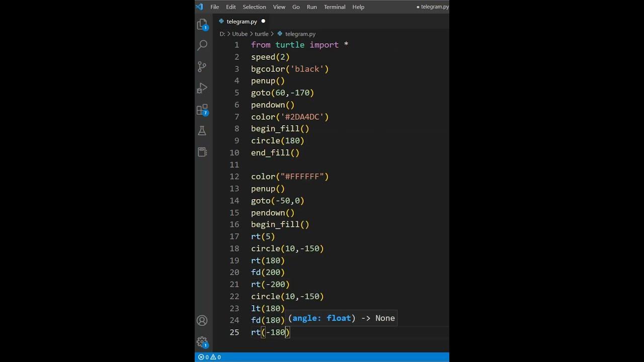644x362 pixels.
Task: Click the Python file icon on telegram.py tab
Action: (x=222, y=22)
